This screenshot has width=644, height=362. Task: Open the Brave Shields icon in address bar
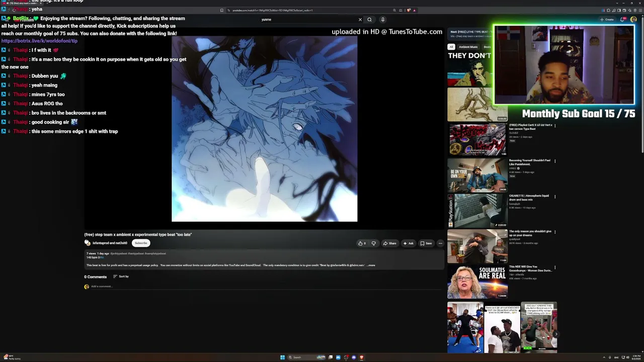409,10
